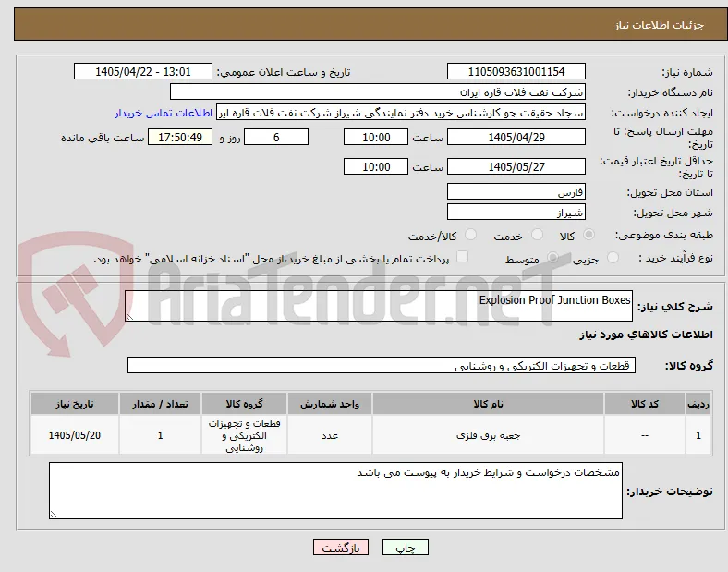The width and height of the screenshot is (728, 572).
Task: Click the ایجاد کننده درخواست field
Action: 401,113
